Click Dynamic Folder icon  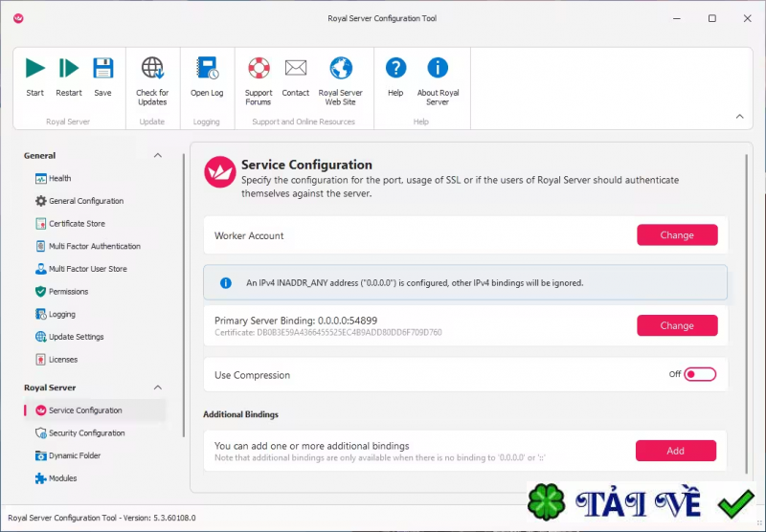(x=40, y=455)
